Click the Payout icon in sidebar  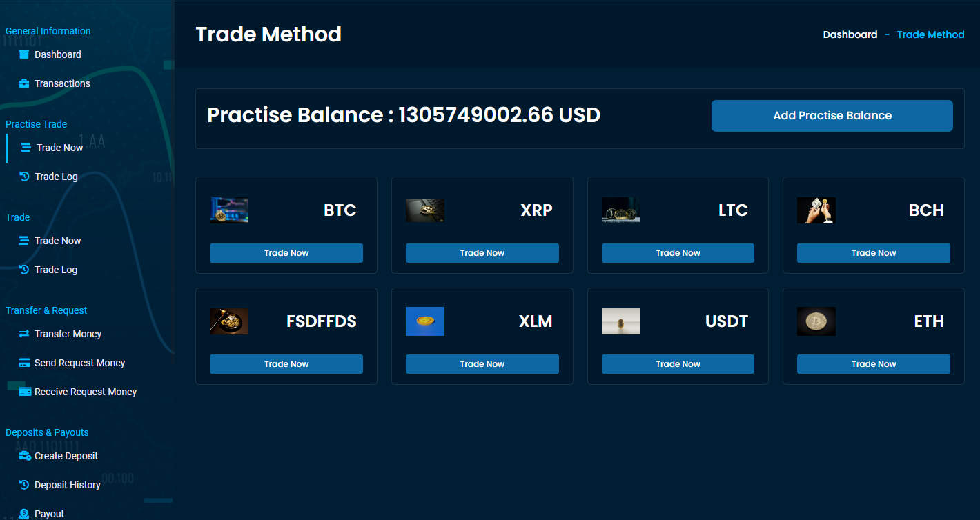[x=24, y=514]
